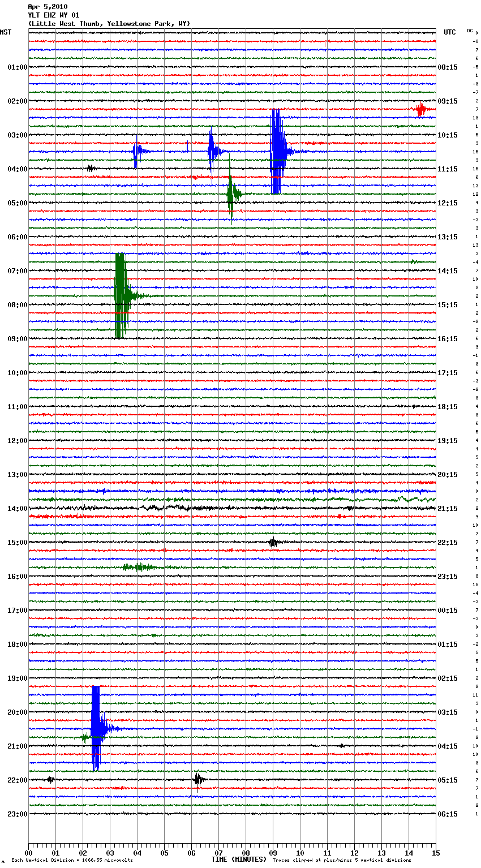
Task: Click the large clipped blue event near 03:15 UTC
Action: pyautogui.click(x=97, y=728)
